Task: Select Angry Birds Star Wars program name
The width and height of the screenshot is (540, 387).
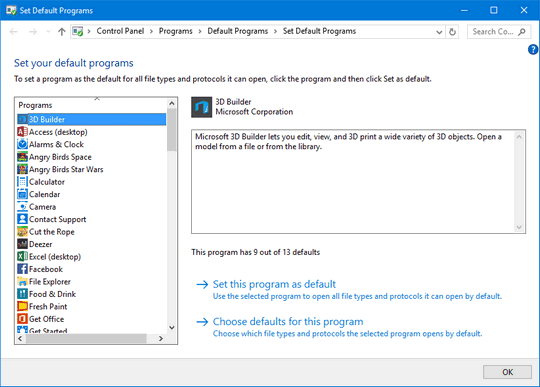Action: click(x=66, y=169)
